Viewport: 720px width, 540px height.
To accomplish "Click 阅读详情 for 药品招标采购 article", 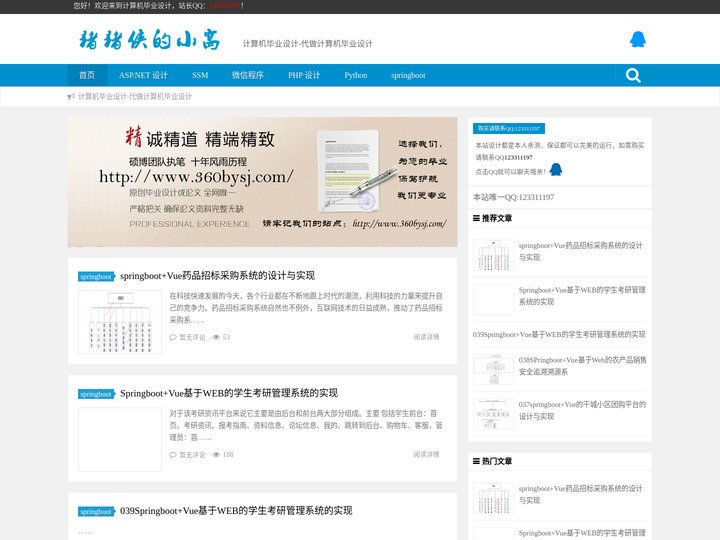I will 426,337.
